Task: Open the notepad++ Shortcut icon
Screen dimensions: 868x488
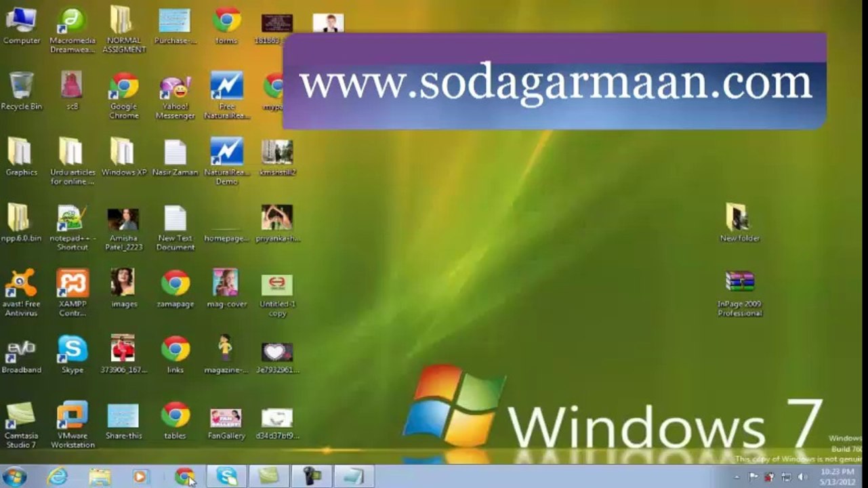Action: click(x=73, y=228)
